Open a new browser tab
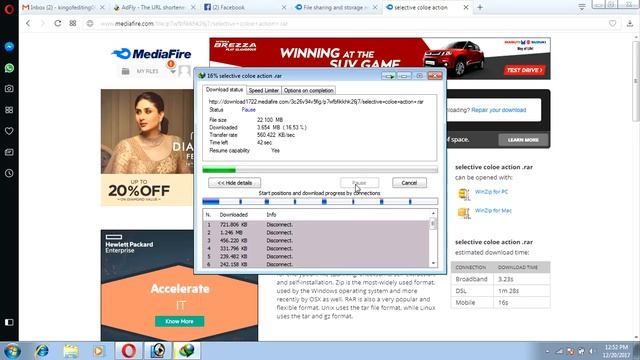The height and width of the screenshot is (360, 640). tap(480, 7)
